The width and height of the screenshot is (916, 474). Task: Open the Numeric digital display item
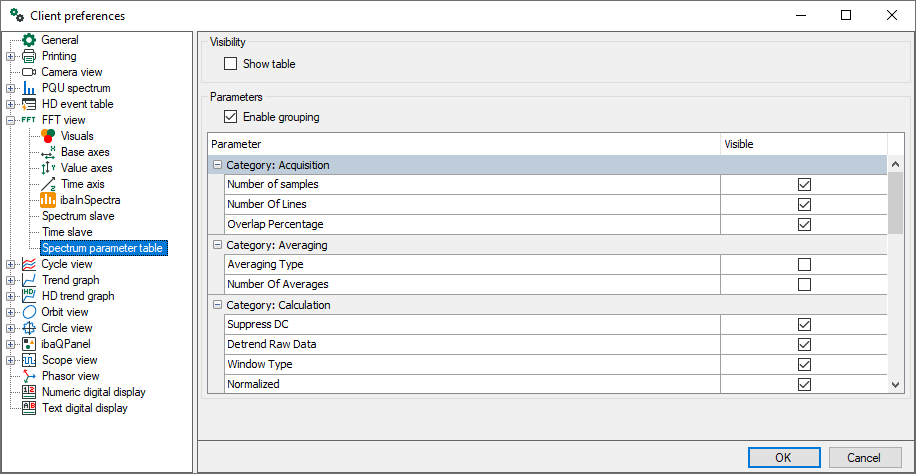pos(93,392)
